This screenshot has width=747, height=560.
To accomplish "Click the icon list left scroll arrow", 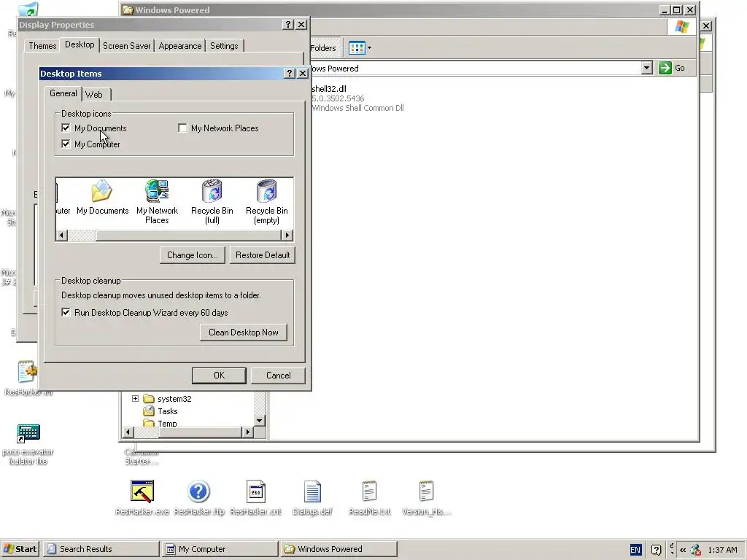I will pyautogui.click(x=61, y=235).
